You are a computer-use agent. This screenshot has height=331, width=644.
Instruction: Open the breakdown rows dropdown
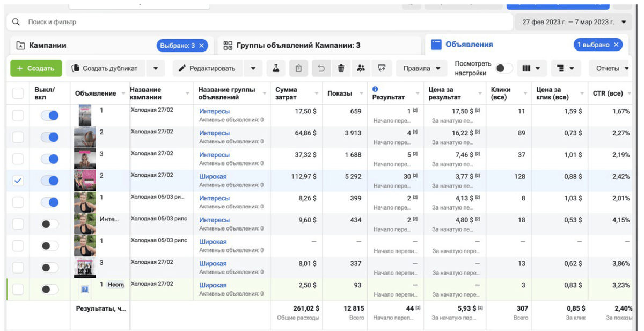pos(566,68)
